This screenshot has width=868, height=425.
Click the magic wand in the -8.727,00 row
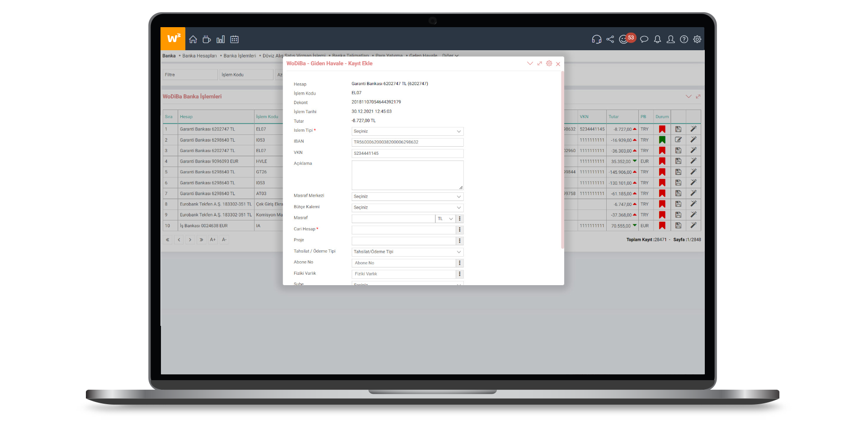pyautogui.click(x=693, y=129)
